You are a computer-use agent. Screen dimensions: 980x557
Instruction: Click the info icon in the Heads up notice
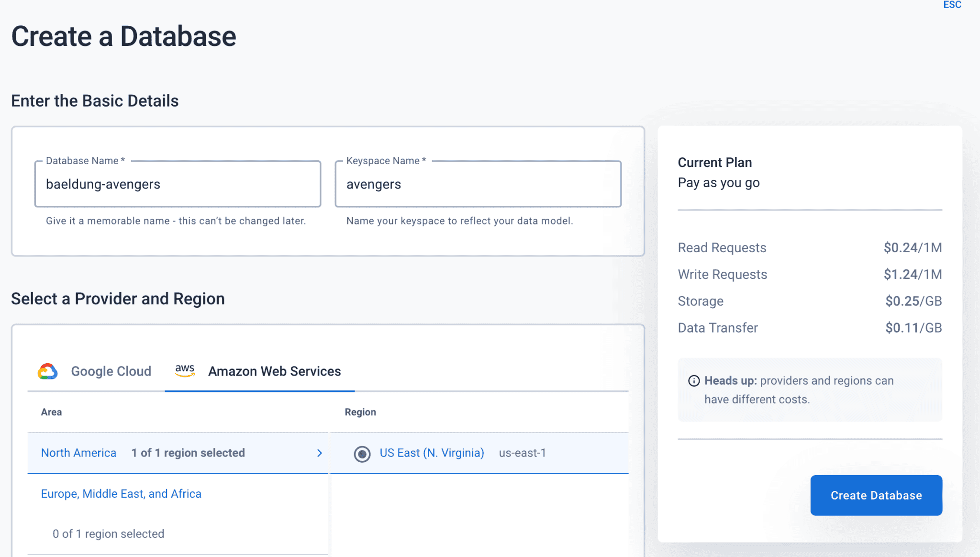693,381
